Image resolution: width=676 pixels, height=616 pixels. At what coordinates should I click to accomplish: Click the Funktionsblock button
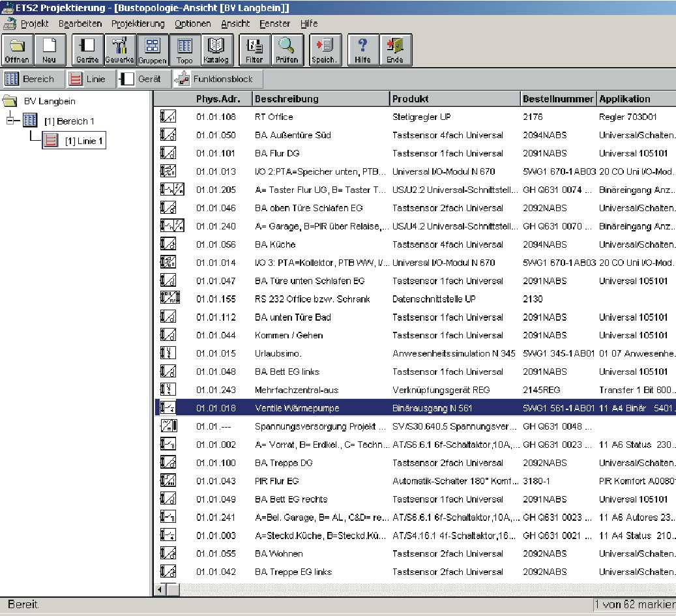coord(218,80)
